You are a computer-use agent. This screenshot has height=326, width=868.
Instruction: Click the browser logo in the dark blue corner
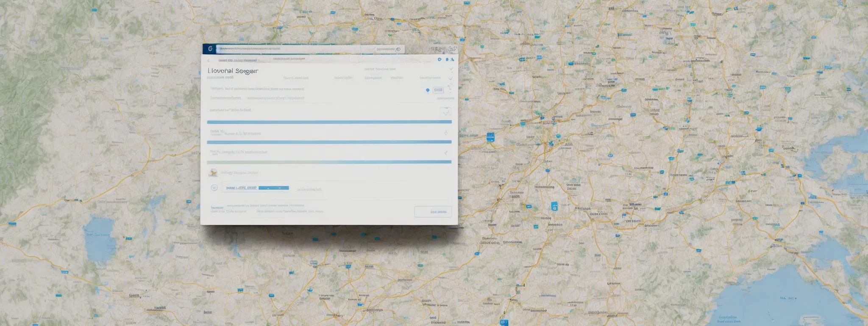click(x=210, y=49)
